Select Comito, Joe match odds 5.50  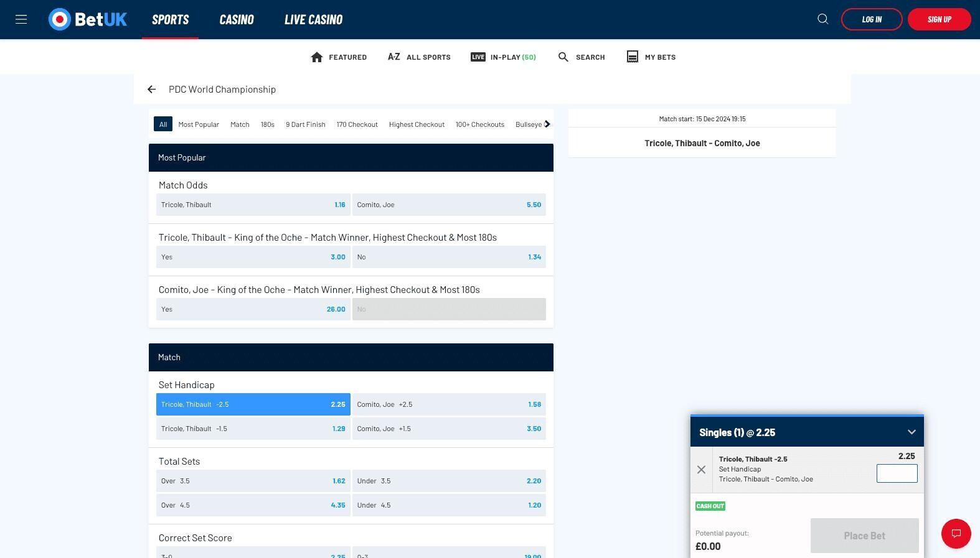click(x=449, y=205)
